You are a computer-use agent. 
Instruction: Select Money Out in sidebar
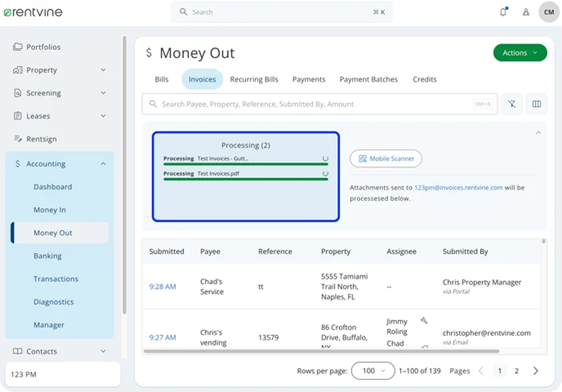pyautogui.click(x=60, y=233)
